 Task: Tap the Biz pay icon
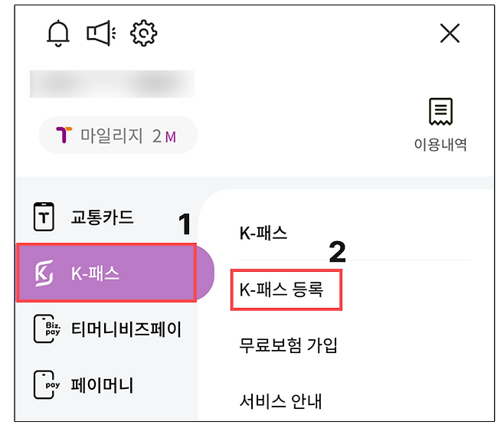click(x=45, y=330)
